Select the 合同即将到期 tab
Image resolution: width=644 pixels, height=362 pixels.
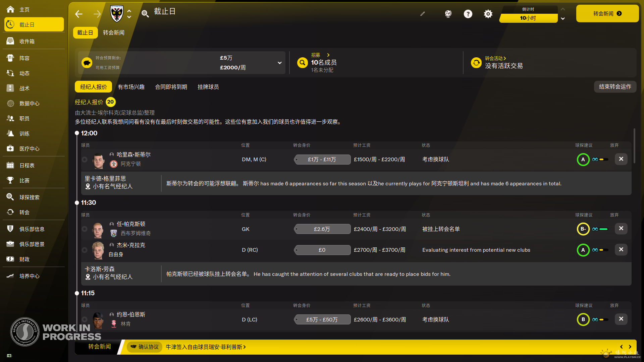click(x=171, y=87)
